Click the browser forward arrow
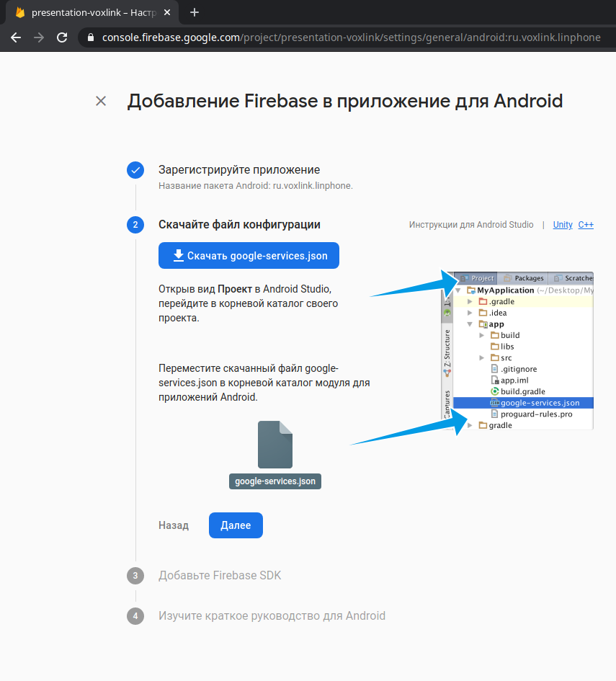616x681 pixels. pos(39,37)
